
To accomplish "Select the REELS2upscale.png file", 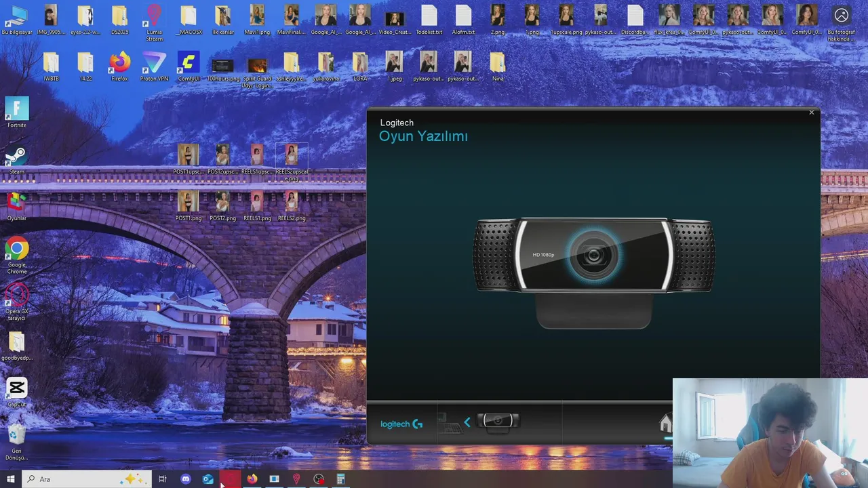I will pos(292,163).
